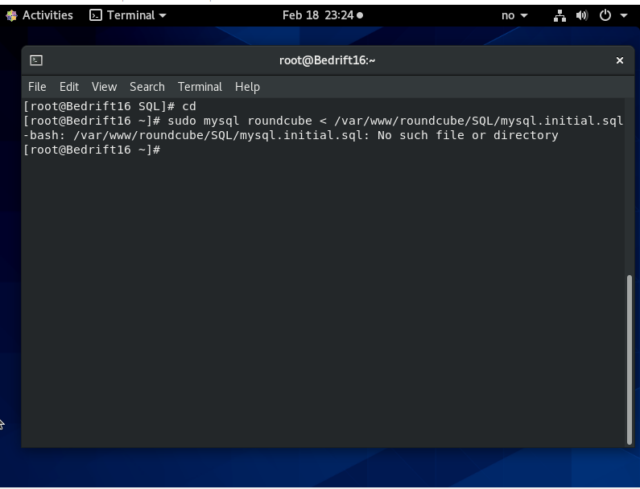
Task: Expand the Terminal app menu arrow
Action: coord(162,15)
